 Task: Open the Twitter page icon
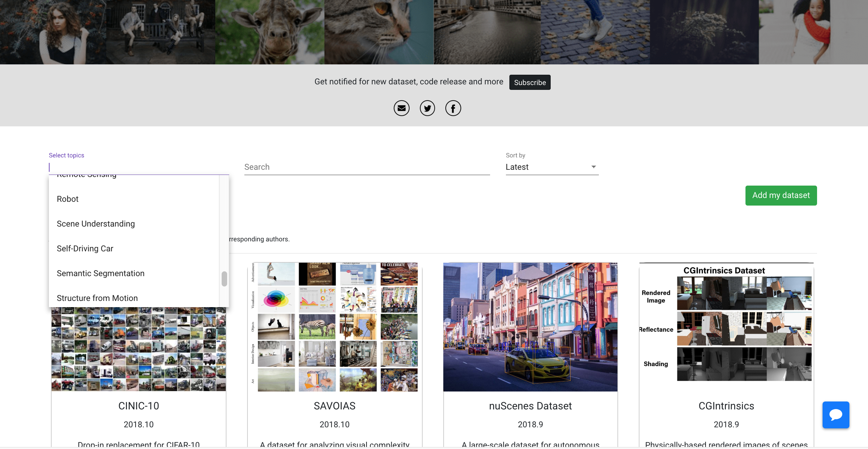coord(427,108)
